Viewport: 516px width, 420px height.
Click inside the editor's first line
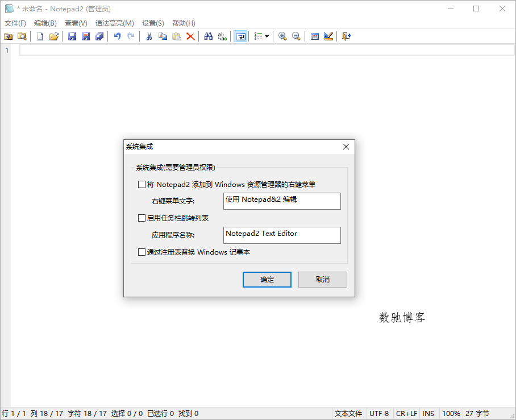tap(267, 51)
